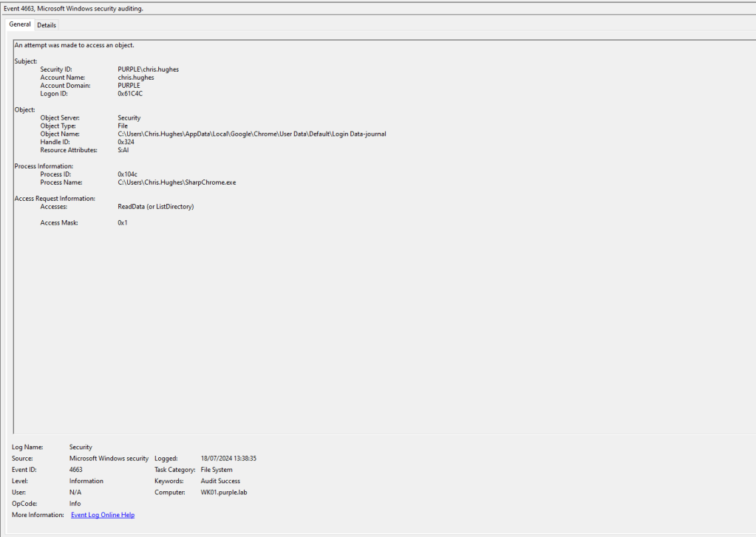Click the Accesses value ReadData (or ListDirectory)

coord(155,207)
